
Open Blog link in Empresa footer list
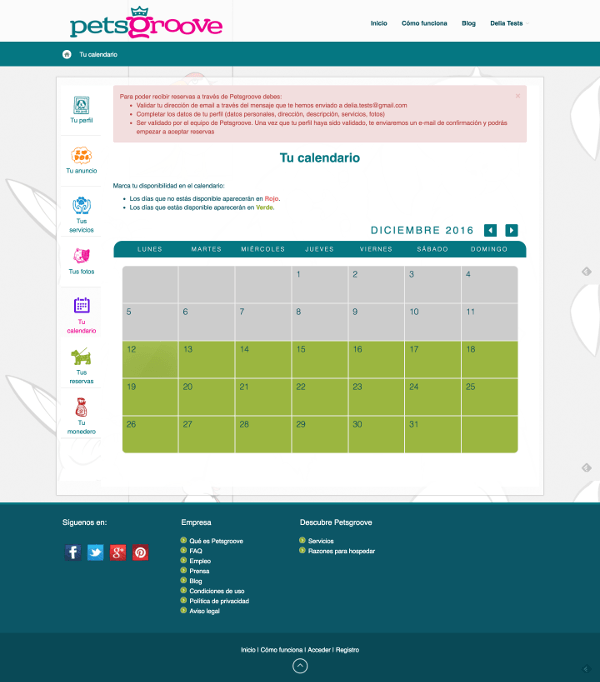[196, 581]
